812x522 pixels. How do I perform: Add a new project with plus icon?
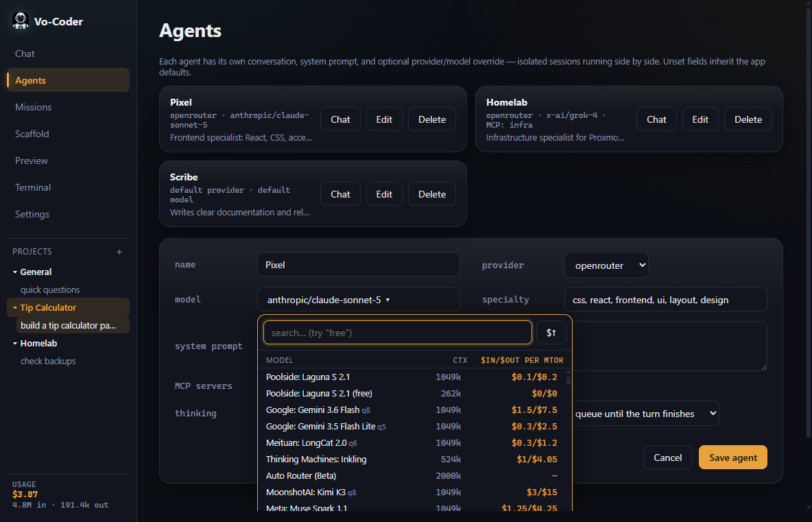tap(119, 252)
